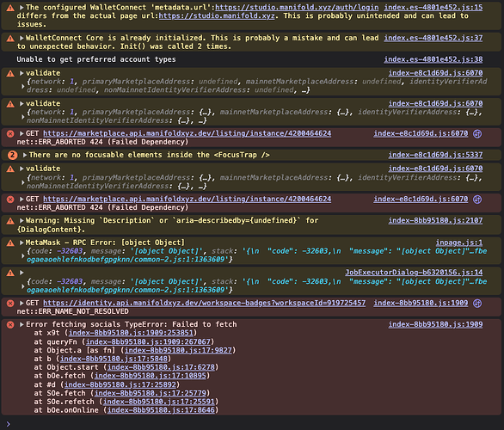Click red error icon on workspace-badges GET request
The image size is (504, 430).
tap(10, 303)
